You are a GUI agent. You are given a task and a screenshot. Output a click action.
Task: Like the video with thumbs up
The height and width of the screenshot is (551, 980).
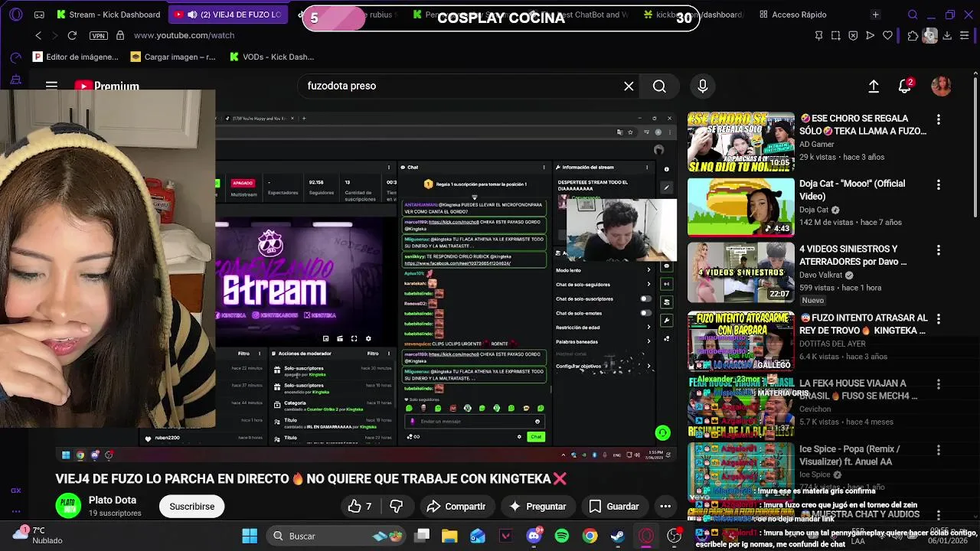(359, 506)
